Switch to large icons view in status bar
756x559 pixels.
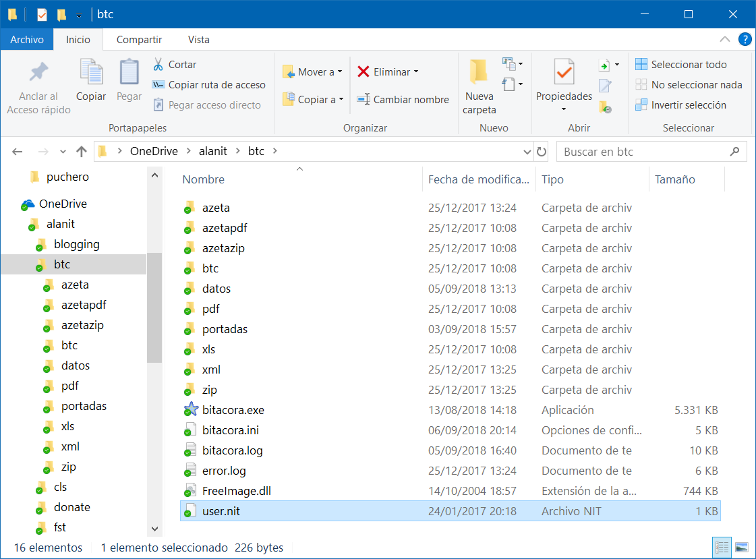point(741,547)
